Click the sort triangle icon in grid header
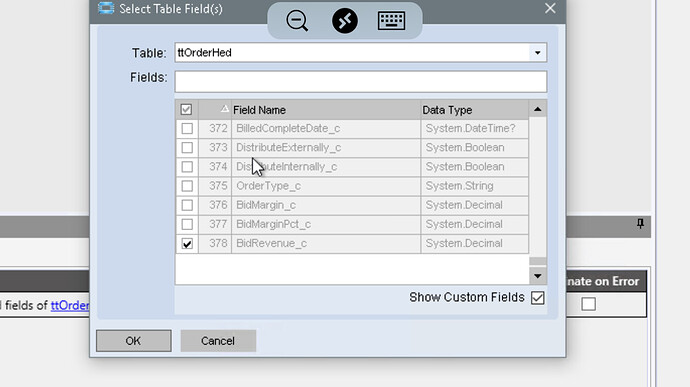The image size is (690, 387). (224, 109)
